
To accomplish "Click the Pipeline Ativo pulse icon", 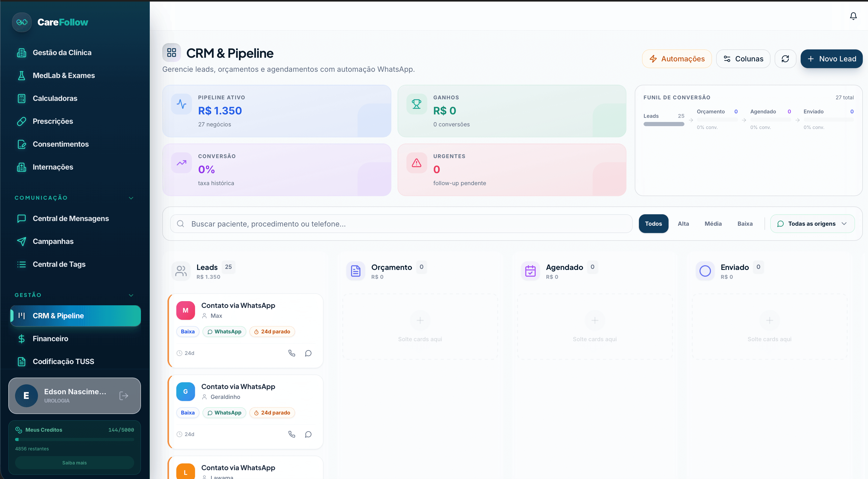I will 182,104.
